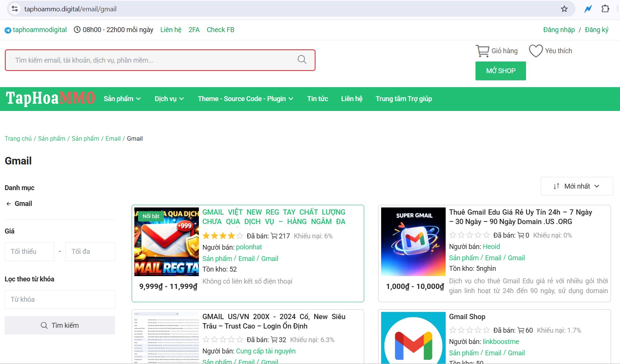Open the Tin tức menu item
The height and width of the screenshot is (364, 620).
click(x=317, y=98)
